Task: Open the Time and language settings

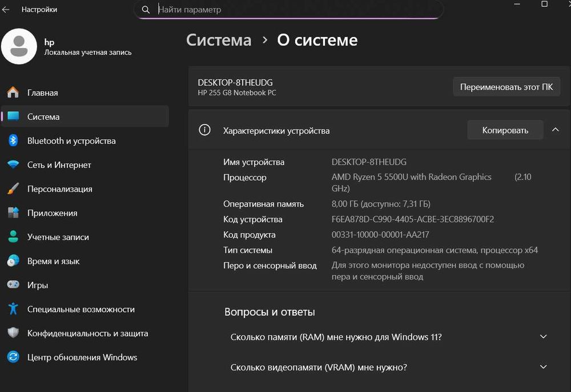Action: (x=54, y=261)
